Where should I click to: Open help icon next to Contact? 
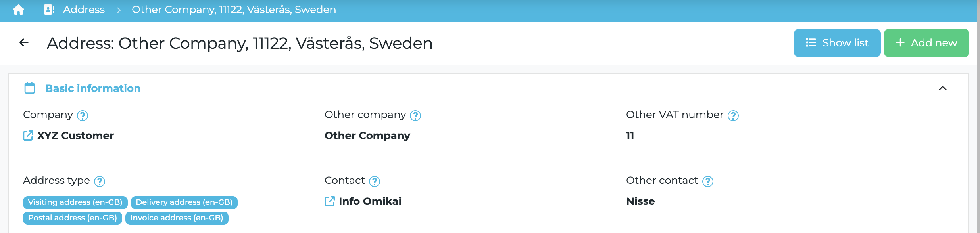[x=375, y=181]
